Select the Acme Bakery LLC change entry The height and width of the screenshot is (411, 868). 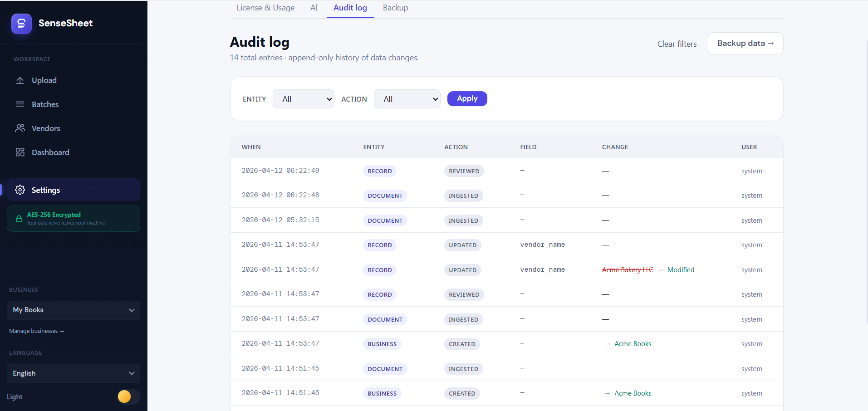[x=627, y=269]
